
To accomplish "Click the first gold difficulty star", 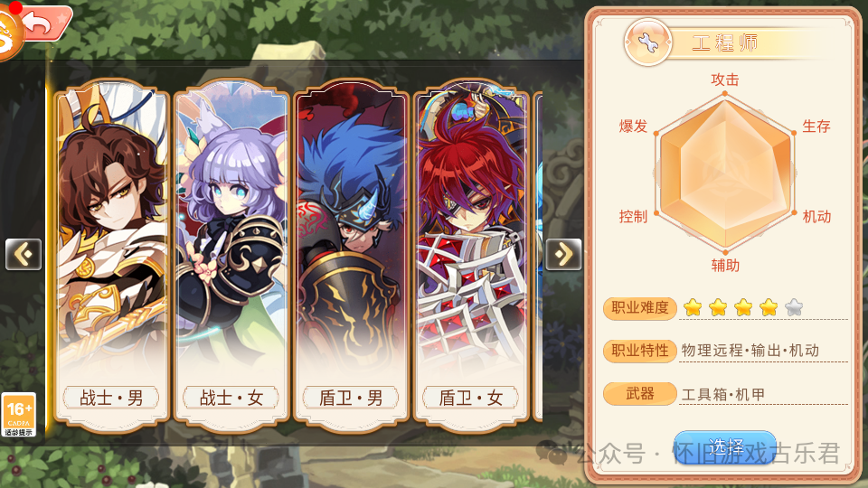I will click(x=693, y=307).
